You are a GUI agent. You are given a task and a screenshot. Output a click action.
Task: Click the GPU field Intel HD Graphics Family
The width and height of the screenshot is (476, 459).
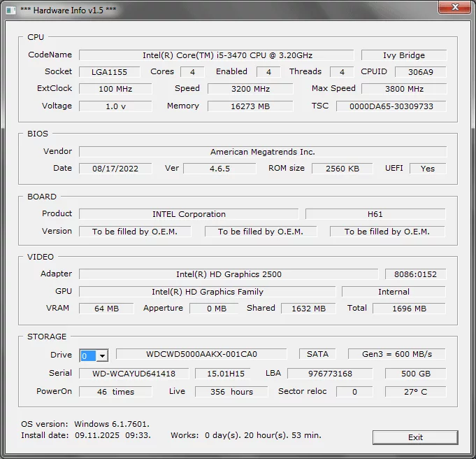click(208, 292)
